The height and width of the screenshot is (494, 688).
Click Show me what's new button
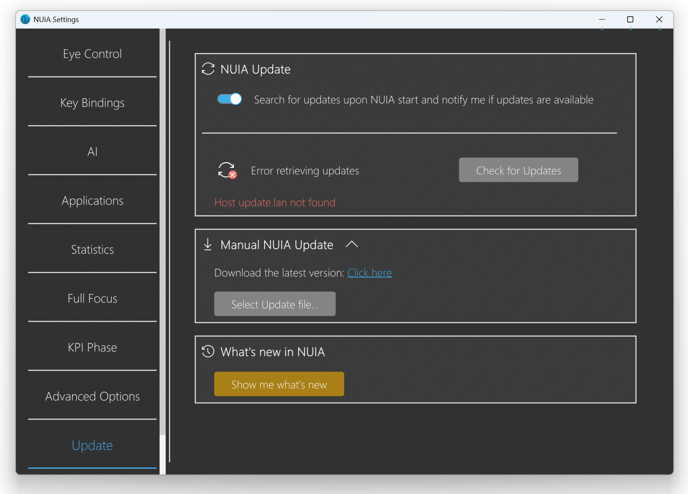point(279,384)
